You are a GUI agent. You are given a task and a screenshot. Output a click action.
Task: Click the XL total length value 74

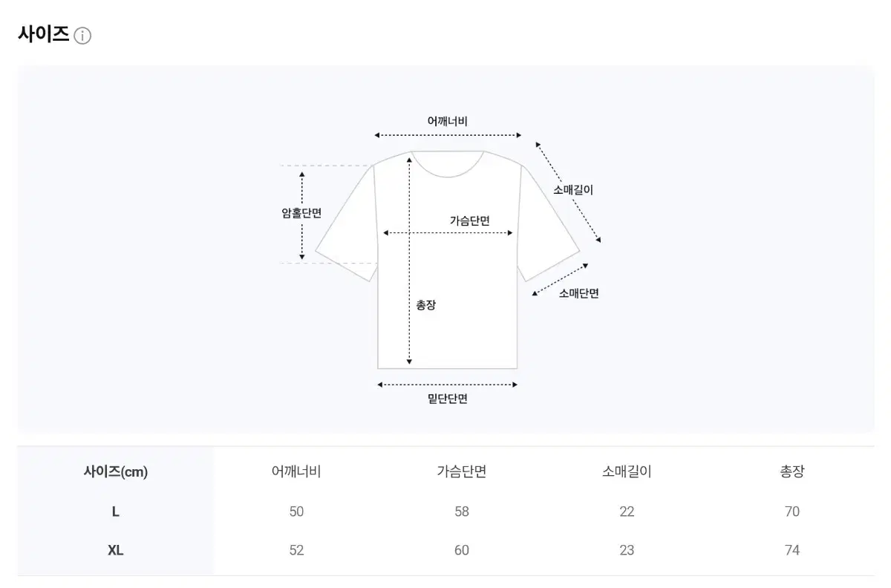pos(792,550)
